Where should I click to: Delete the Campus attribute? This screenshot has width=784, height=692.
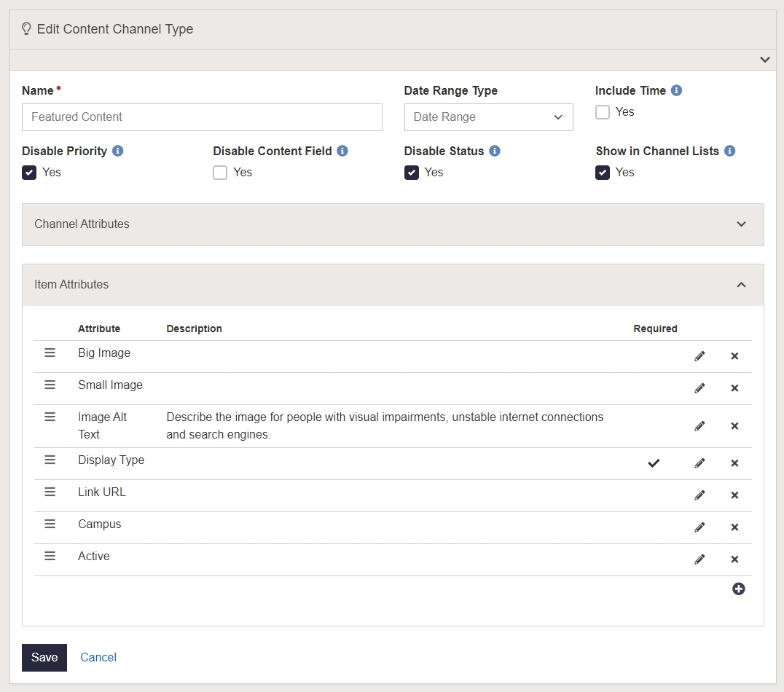[734, 527]
